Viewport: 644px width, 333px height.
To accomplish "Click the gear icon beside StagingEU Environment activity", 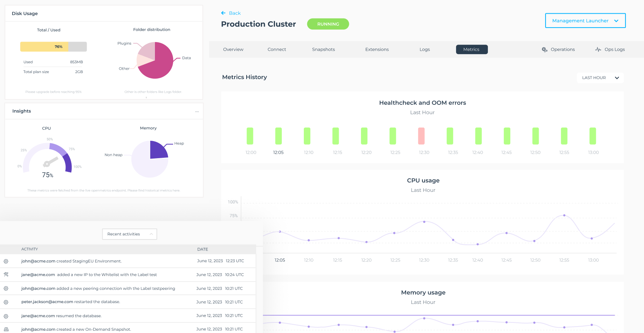I will click(x=6, y=261).
